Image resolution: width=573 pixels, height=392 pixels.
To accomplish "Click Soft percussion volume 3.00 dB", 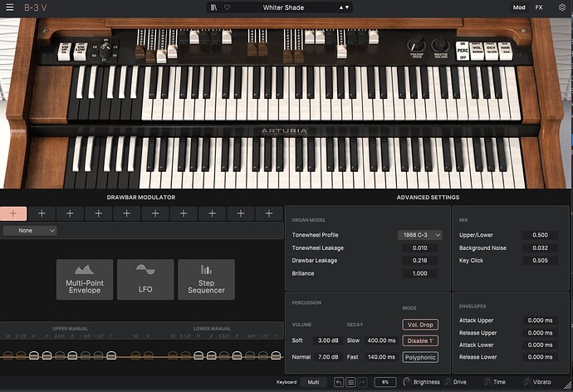I will [x=328, y=341].
